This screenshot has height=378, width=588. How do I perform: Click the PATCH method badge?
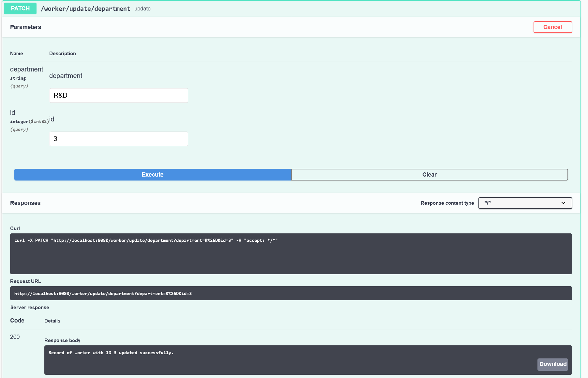click(20, 8)
